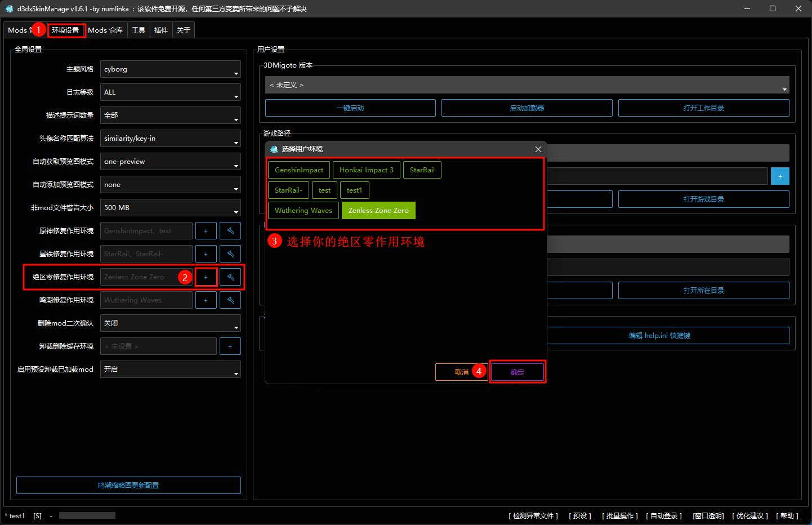Click 编辑 help.ini 快捷键 button
The height and width of the screenshot is (525, 812).
pos(660,336)
